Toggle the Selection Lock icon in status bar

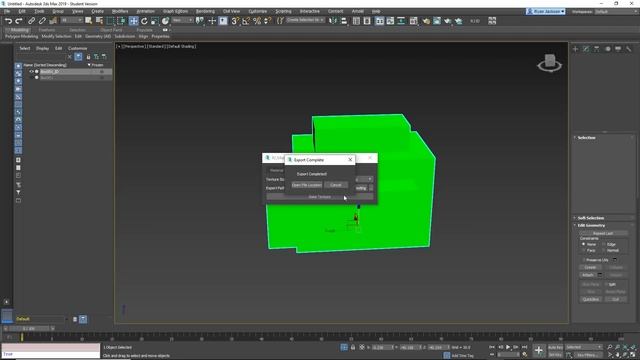353,347
